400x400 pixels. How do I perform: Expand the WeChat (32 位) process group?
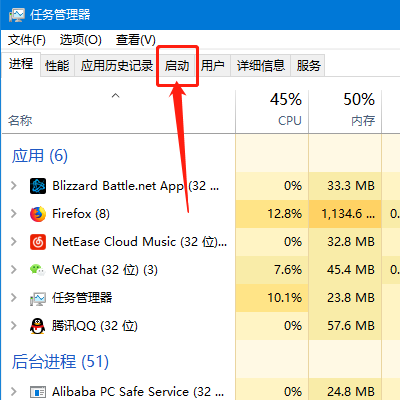(x=14, y=270)
